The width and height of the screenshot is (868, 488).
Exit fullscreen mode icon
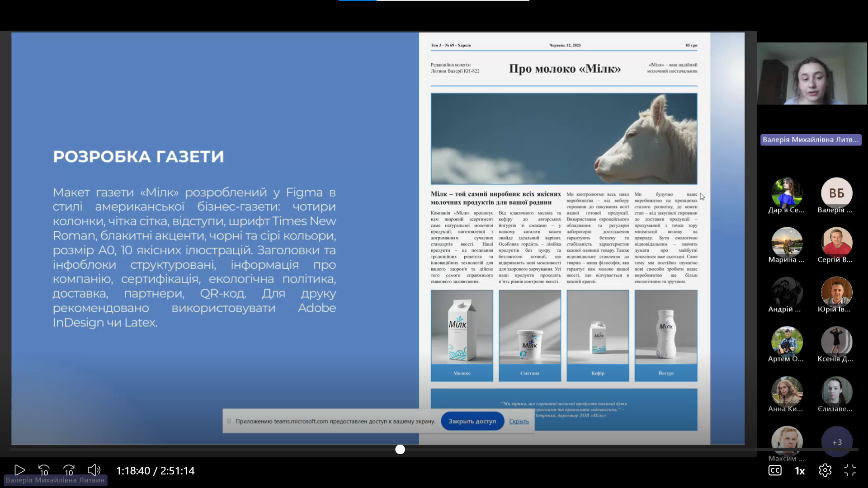850,470
